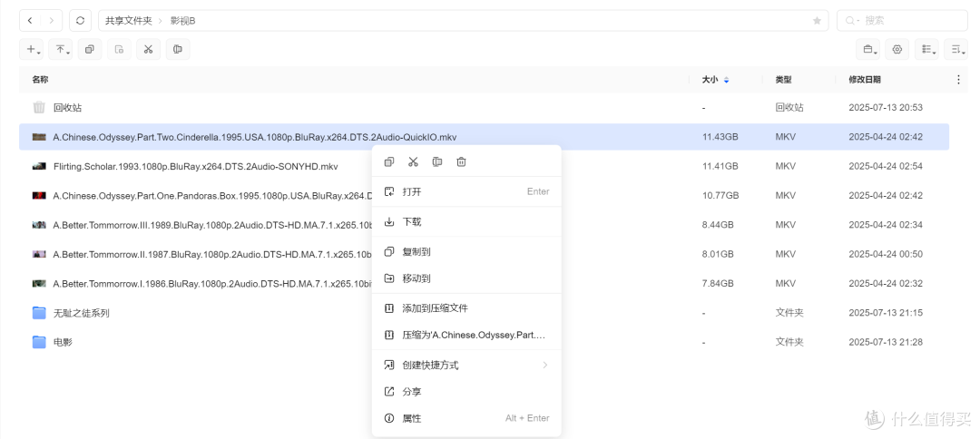980x439 pixels.
Task: Choose 下载 from the context menu
Action: pos(466,221)
